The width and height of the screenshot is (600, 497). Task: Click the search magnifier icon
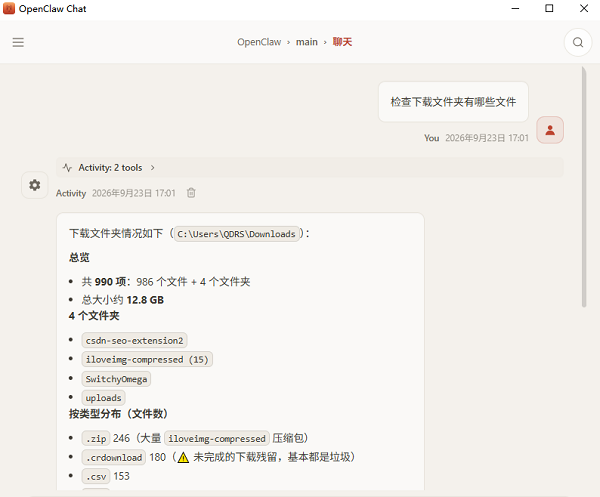[578, 42]
